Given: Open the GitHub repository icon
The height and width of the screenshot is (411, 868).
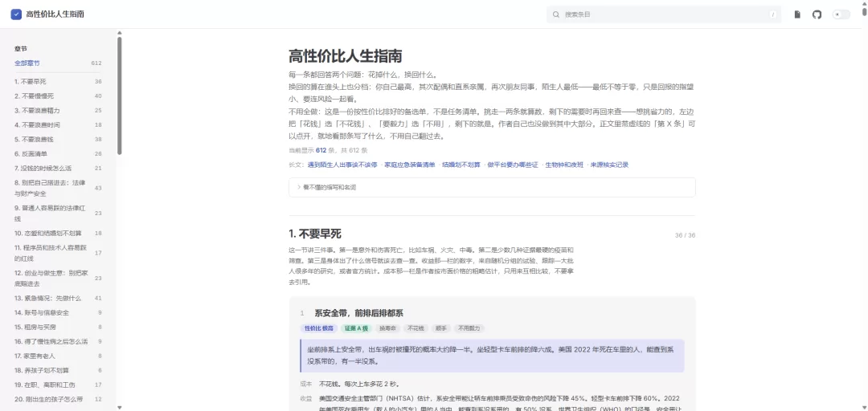Looking at the screenshot, I should coord(817,14).
